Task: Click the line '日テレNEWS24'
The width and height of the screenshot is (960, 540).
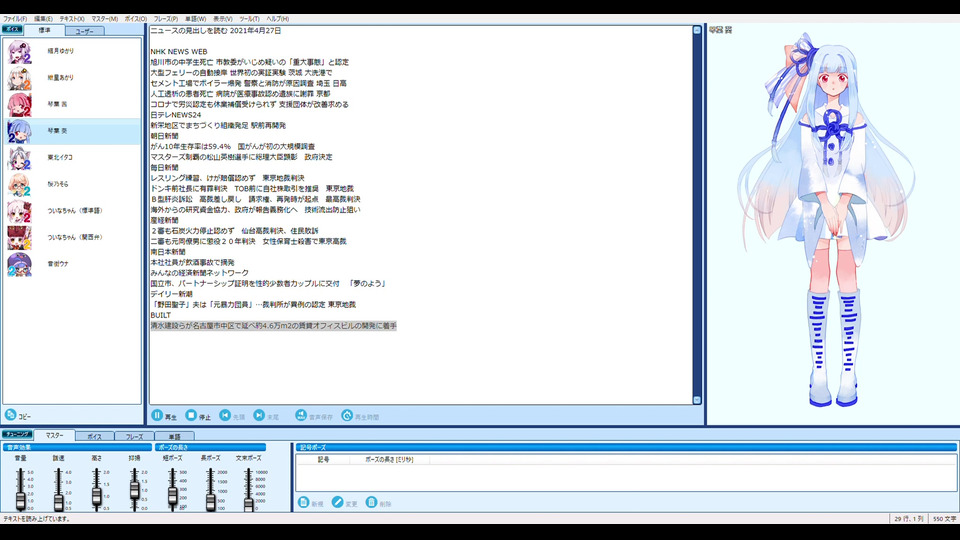Action: point(176,115)
